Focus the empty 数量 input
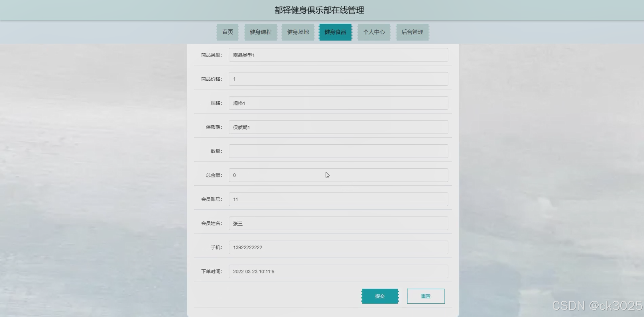This screenshot has width=644, height=317. pos(338,151)
